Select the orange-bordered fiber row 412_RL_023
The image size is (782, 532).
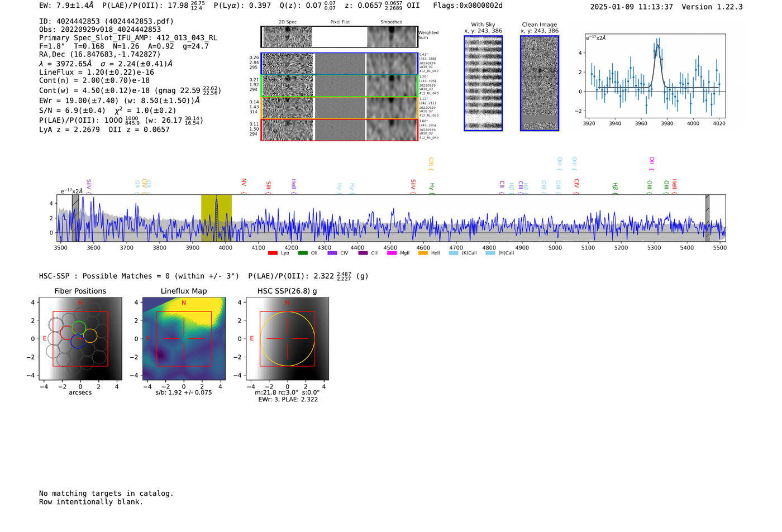pyautogui.click(x=340, y=108)
